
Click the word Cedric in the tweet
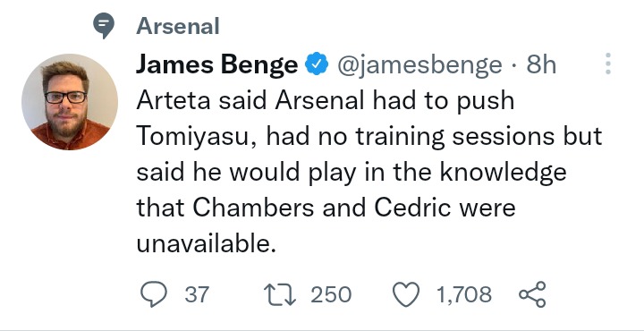point(413,208)
